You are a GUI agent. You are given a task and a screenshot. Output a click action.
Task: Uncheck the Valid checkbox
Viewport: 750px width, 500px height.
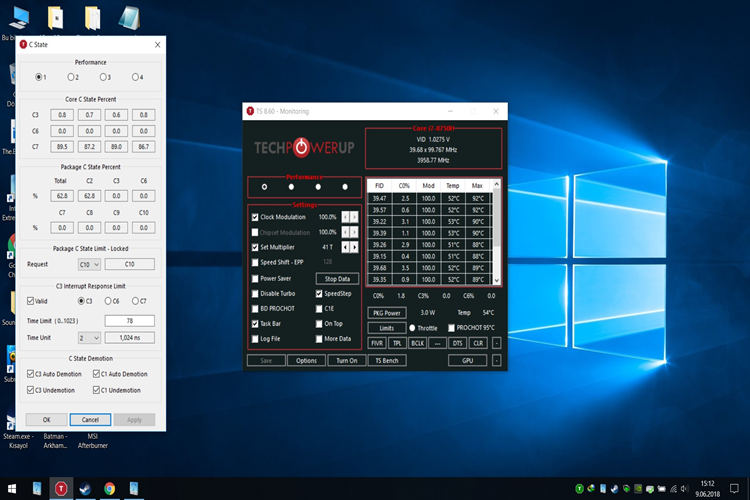[x=31, y=301]
